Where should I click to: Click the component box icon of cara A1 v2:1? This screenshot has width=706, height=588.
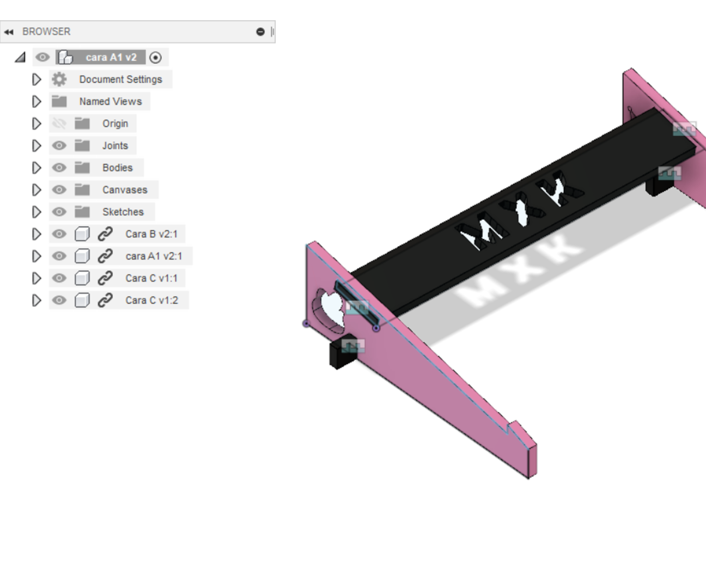(82, 256)
